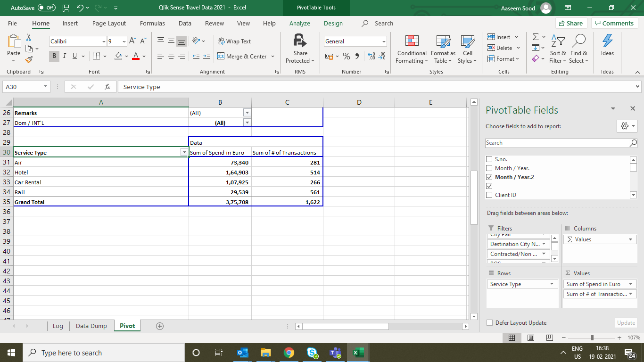
Task: Click the zoom slider in status bar
Action: [592, 338]
